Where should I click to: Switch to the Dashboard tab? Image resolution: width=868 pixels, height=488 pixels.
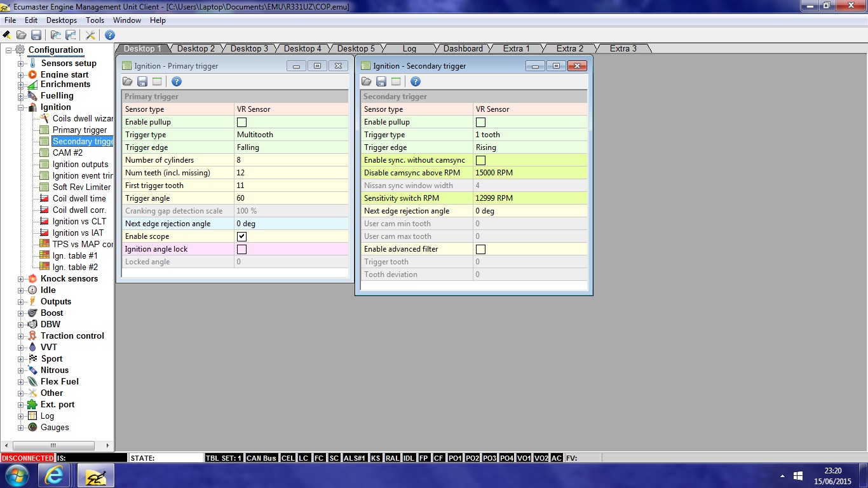(463, 48)
